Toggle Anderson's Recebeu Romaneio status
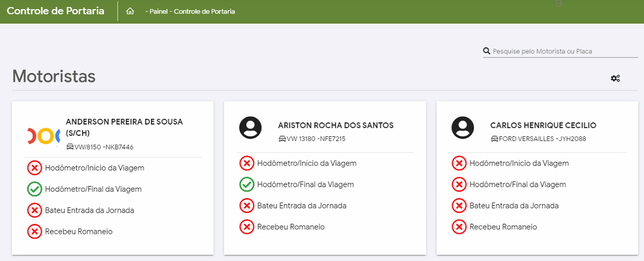 pyautogui.click(x=34, y=231)
